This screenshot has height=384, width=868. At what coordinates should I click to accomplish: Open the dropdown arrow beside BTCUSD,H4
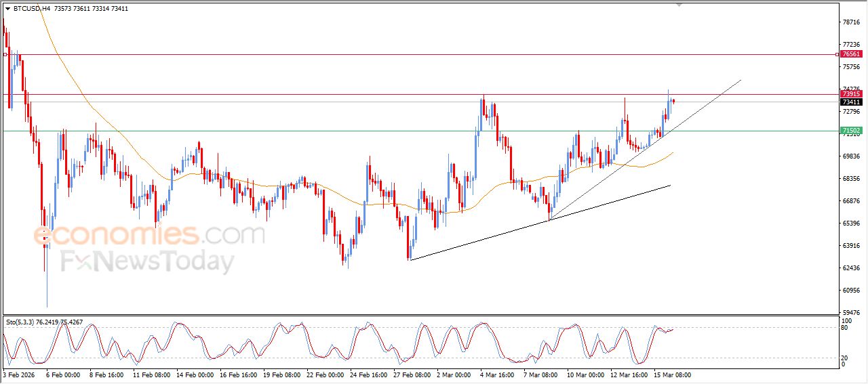[x=7, y=9]
